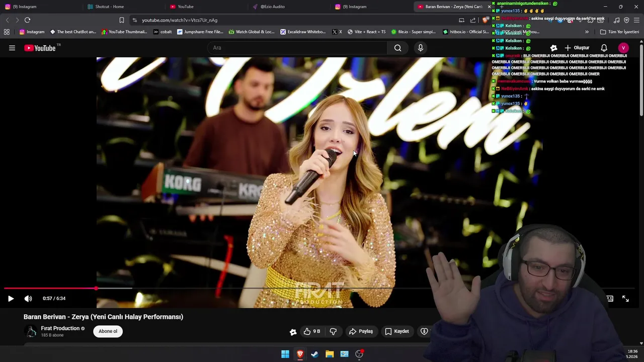Open the YouTube hamburger guide menu
644x362 pixels.
coord(12,48)
